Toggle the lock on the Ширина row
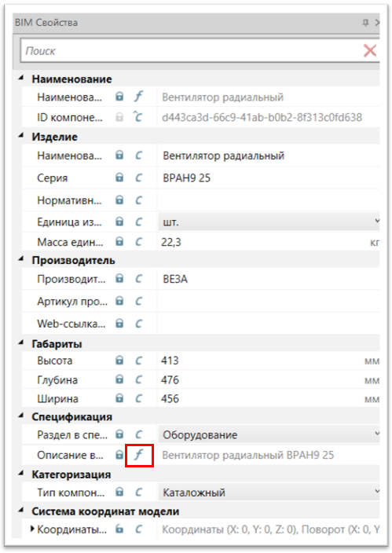392x553 pixels. pos(119,398)
